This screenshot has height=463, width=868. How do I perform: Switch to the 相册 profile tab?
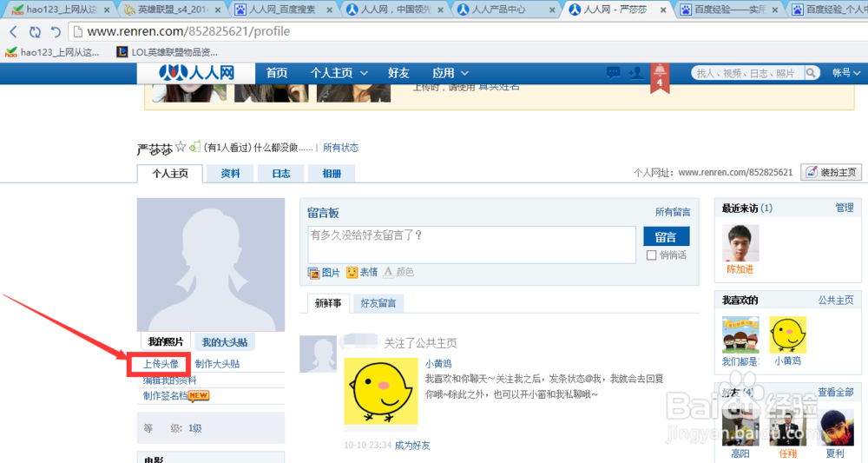[x=332, y=174]
